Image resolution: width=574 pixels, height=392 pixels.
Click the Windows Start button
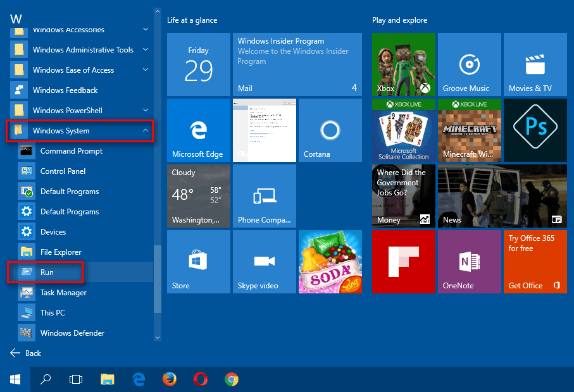15,379
